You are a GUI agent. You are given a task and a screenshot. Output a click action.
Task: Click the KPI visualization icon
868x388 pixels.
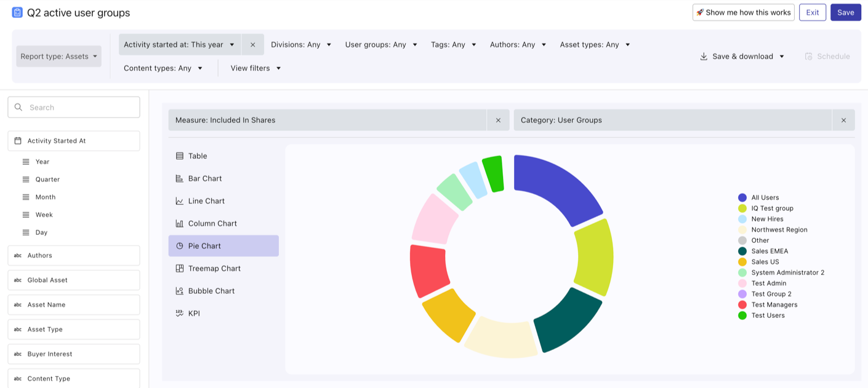[180, 314]
